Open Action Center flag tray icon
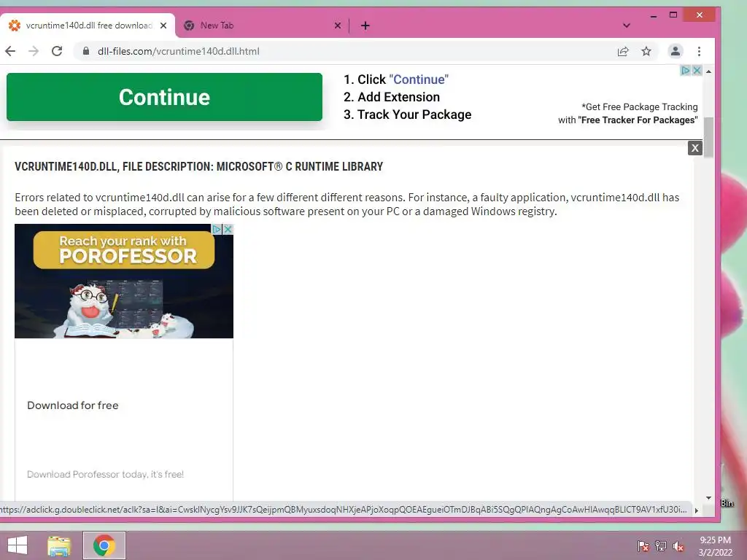Screen dimensions: 747x560 [x=643, y=546]
